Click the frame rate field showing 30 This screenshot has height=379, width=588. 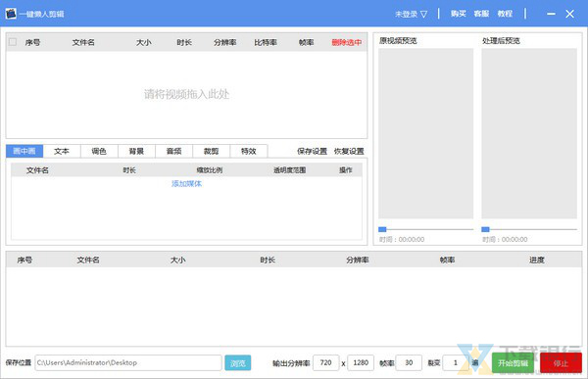pos(409,362)
